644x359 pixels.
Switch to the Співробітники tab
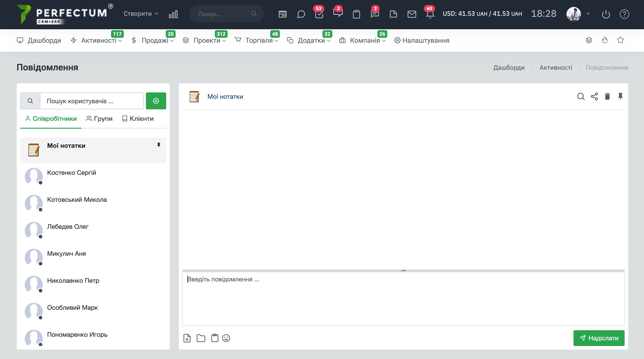[x=51, y=119]
